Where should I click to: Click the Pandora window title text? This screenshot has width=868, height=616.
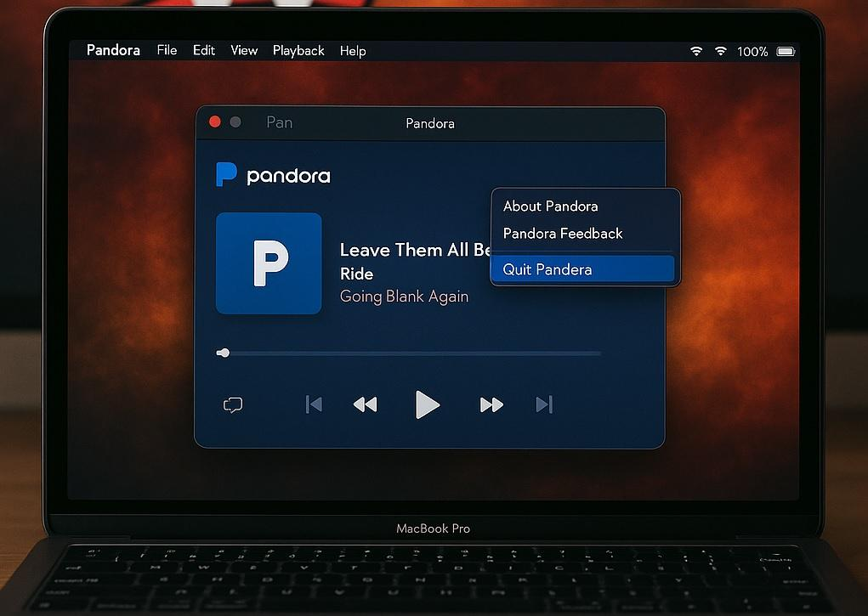tap(430, 123)
